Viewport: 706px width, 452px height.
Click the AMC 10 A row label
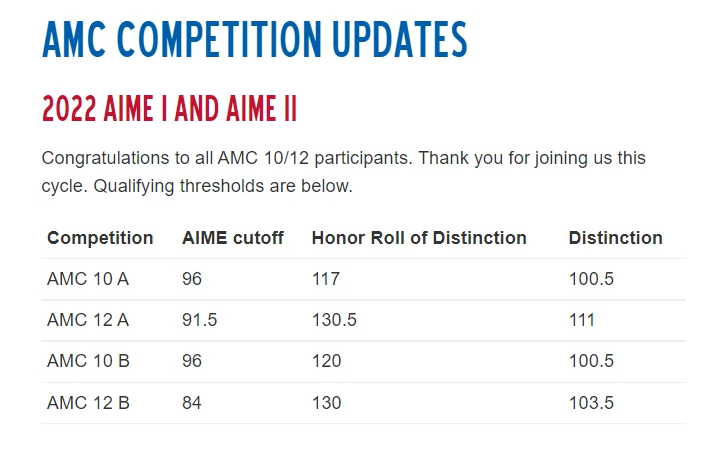pos(88,279)
